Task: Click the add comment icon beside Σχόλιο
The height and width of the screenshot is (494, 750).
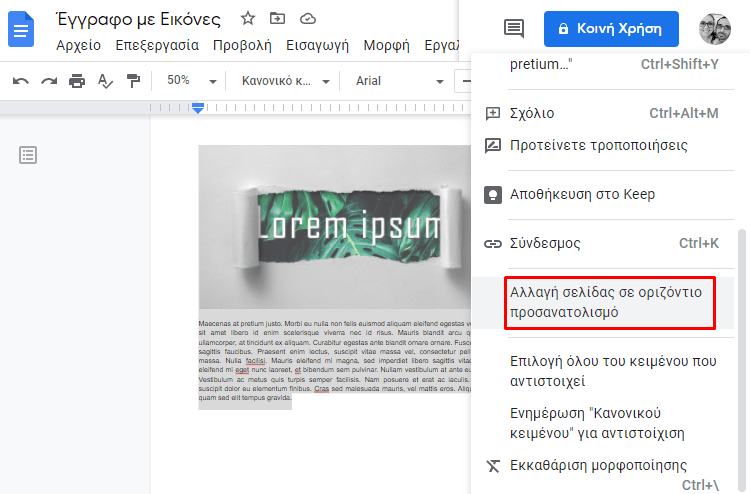Action: coord(493,113)
